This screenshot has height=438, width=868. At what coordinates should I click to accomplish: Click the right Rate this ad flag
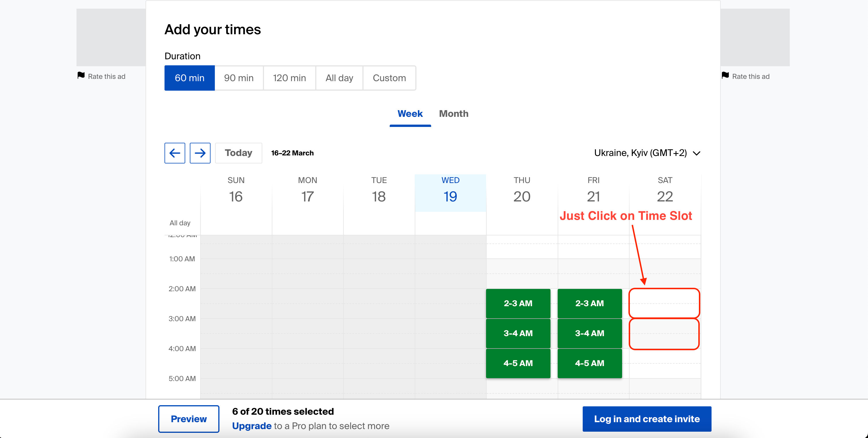(x=725, y=75)
